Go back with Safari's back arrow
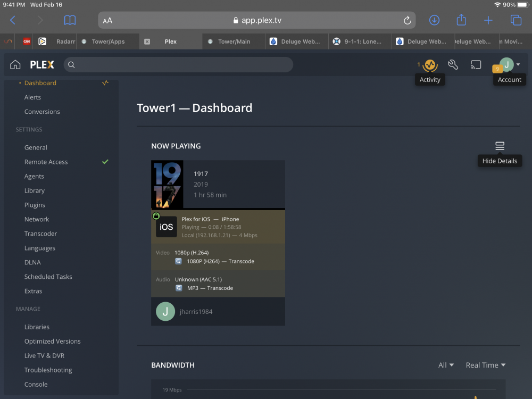The height and width of the screenshot is (399, 532). pyautogui.click(x=13, y=20)
